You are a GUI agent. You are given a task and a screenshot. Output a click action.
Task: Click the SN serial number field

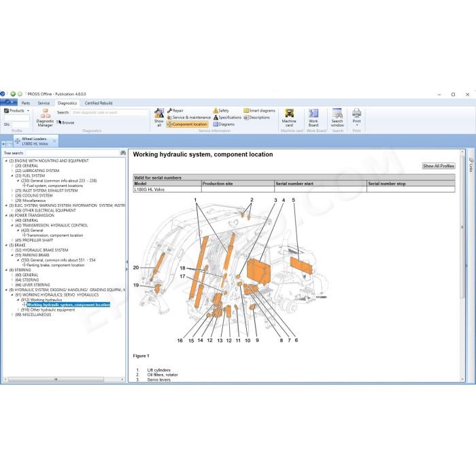pos(20,124)
